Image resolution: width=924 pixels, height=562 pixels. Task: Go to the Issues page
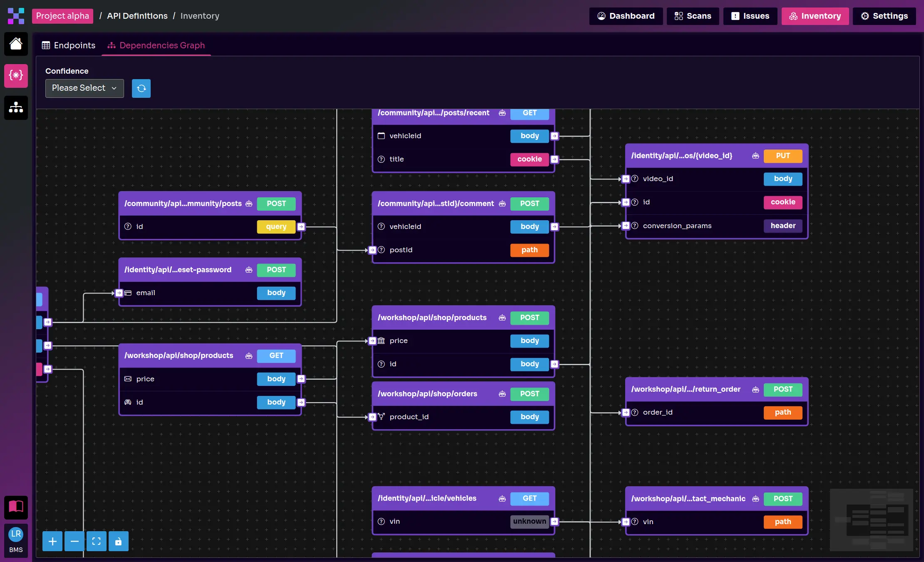(750, 16)
